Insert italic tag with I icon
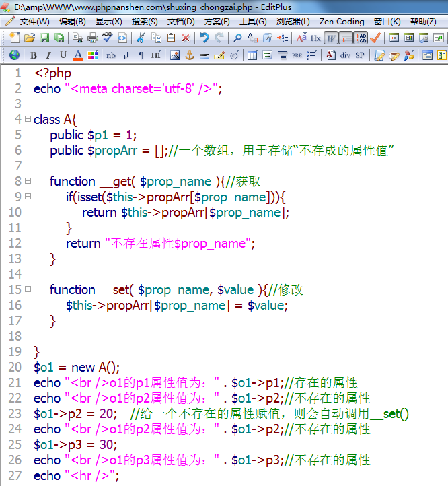Screen dimensions: 448x486 [x=48, y=55]
